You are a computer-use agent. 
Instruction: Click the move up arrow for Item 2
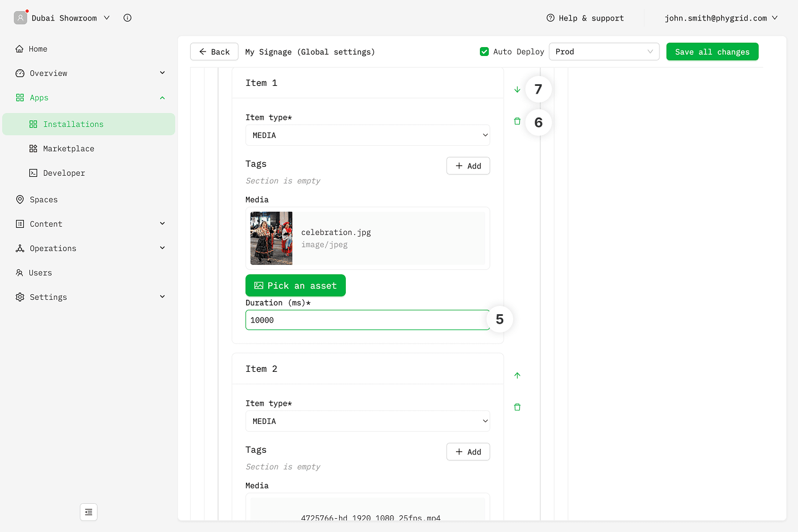pos(517,376)
